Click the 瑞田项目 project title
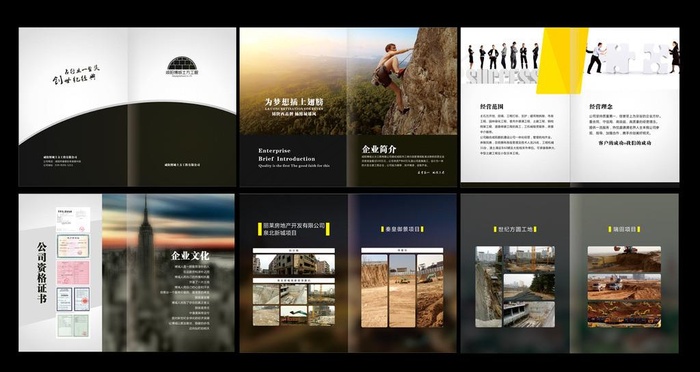This screenshot has height=372, width=700. click(x=624, y=229)
